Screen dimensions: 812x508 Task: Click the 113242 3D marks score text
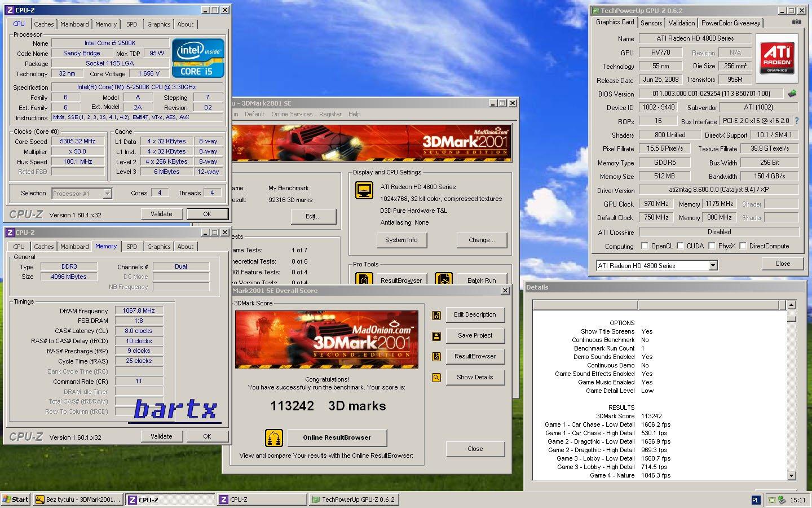328,406
